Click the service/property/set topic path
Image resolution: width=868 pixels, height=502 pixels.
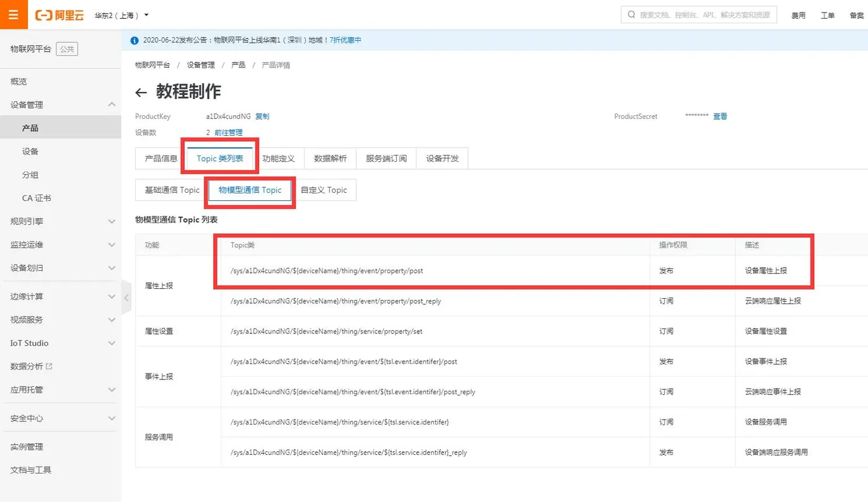click(x=326, y=332)
